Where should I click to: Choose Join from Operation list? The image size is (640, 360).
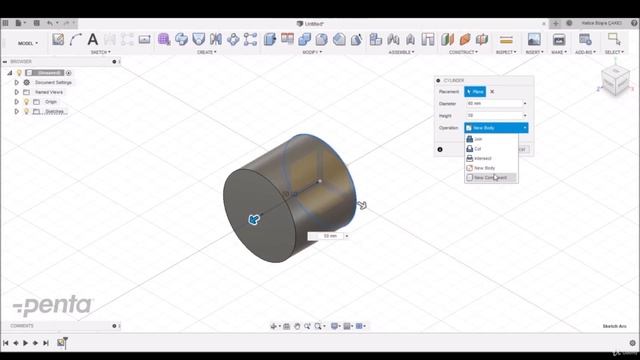point(491,139)
